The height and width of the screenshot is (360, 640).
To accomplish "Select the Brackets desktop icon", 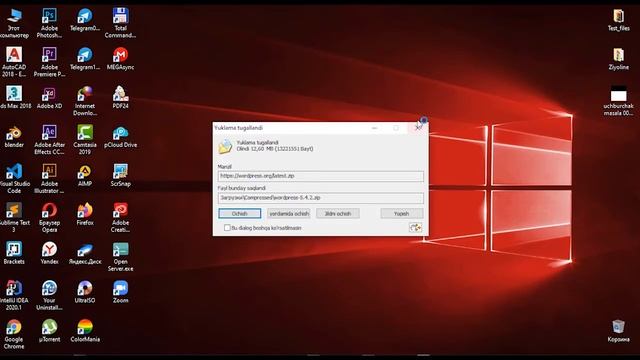I will [14, 253].
